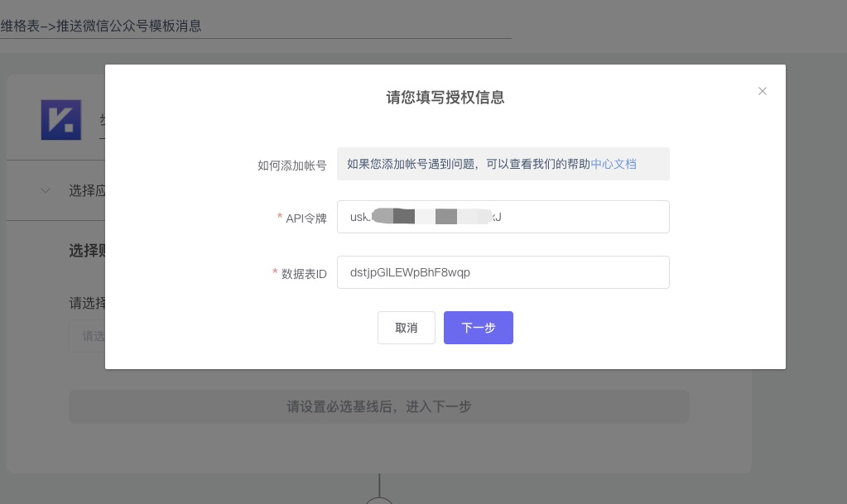
Task: Click the 请设置必选基线后，进入下一步 bar
Action: 378,406
